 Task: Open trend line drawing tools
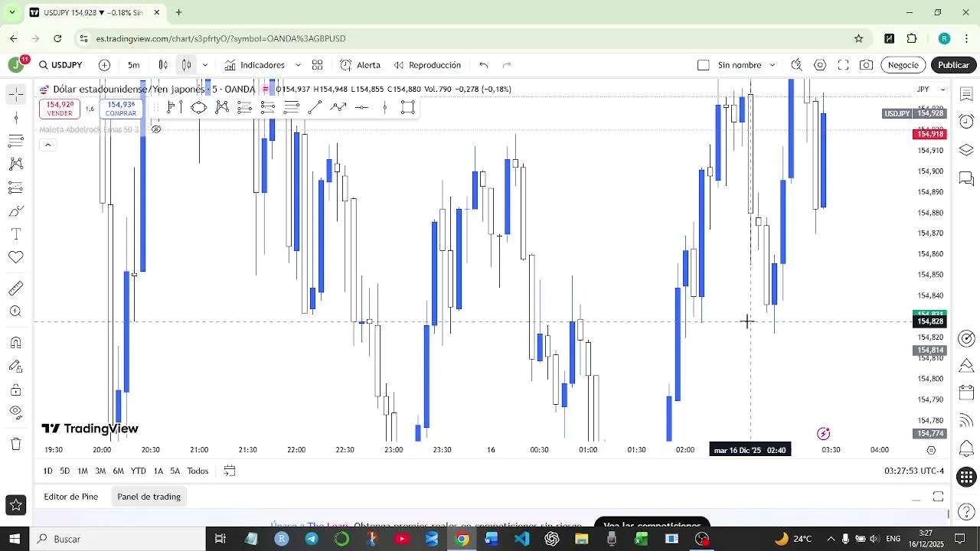pyautogui.click(x=16, y=118)
